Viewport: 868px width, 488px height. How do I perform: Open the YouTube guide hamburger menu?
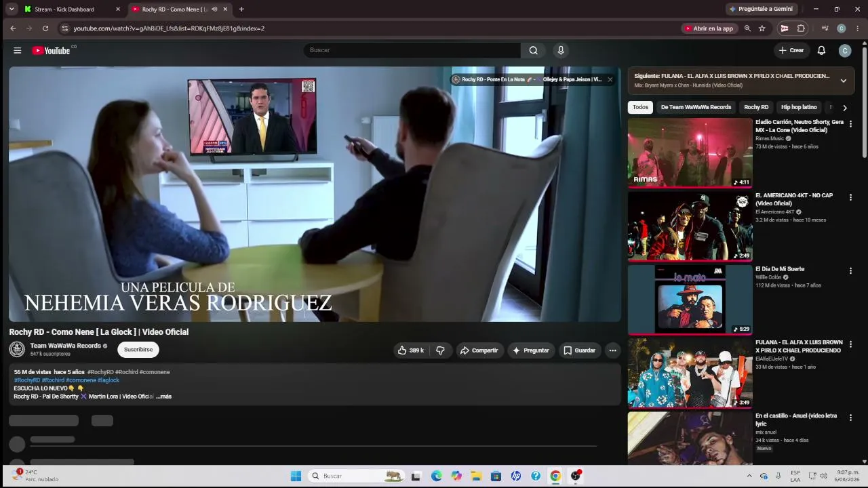click(18, 50)
